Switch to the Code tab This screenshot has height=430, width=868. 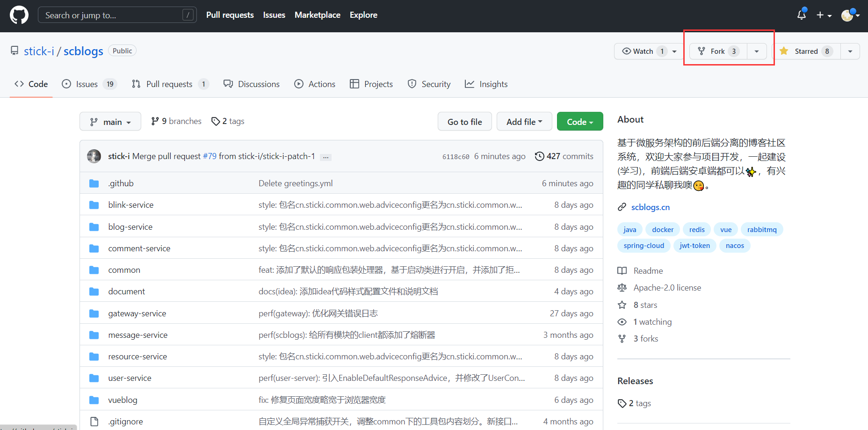(31, 84)
